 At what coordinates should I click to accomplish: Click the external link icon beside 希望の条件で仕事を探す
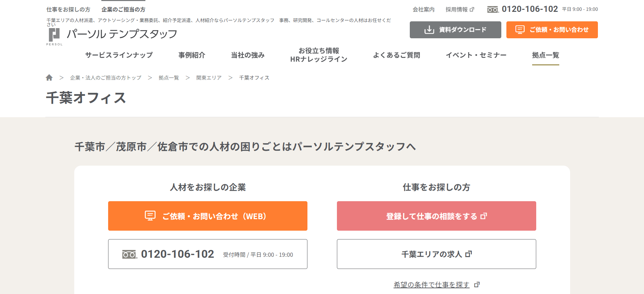[477, 285]
